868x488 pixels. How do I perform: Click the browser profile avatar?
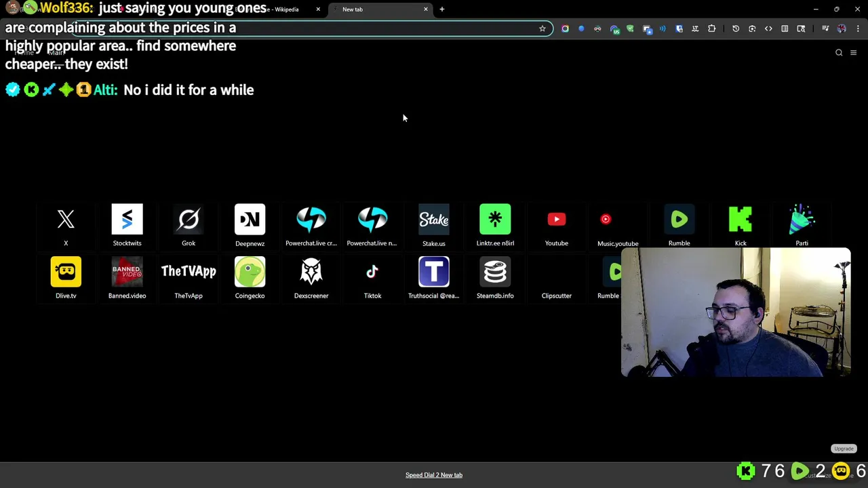(842, 28)
